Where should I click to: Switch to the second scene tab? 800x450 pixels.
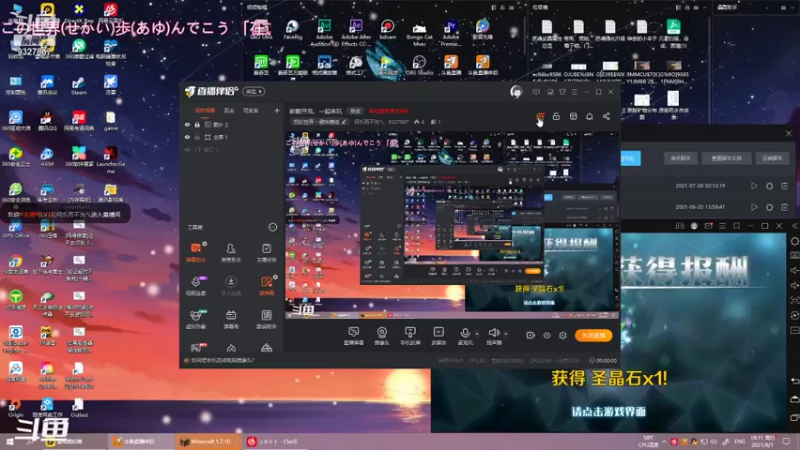[229, 111]
